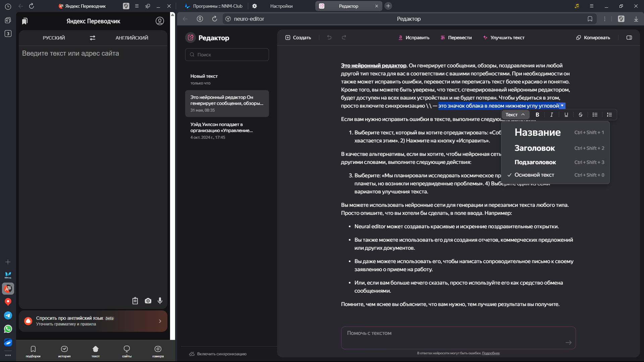Viewport: 644px width, 362px height.
Task: Undo the last edit in the editor
Action: coord(329,38)
